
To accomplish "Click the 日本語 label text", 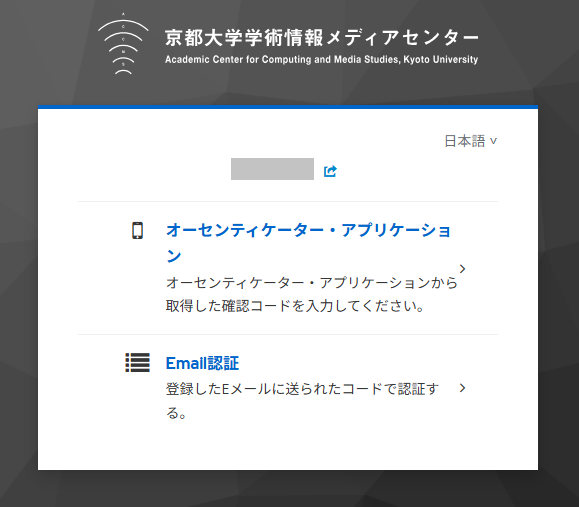I will click(x=465, y=141).
